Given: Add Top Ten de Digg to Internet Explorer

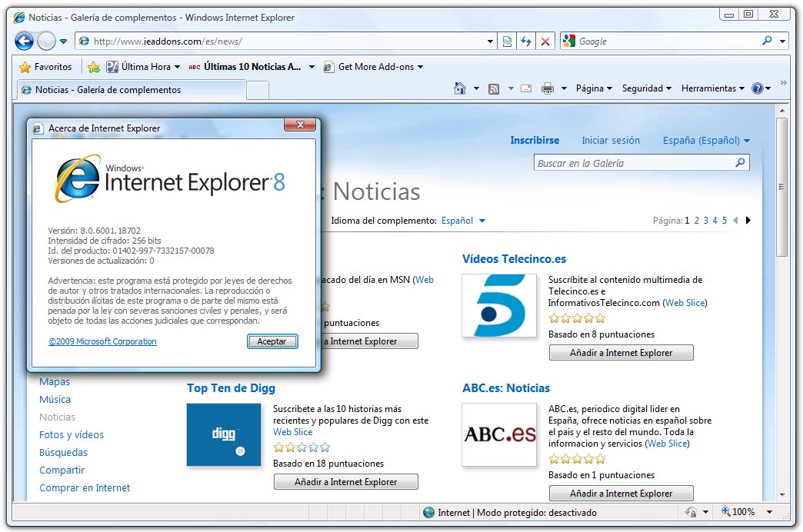Looking at the screenshot, I should pos(345,482).
